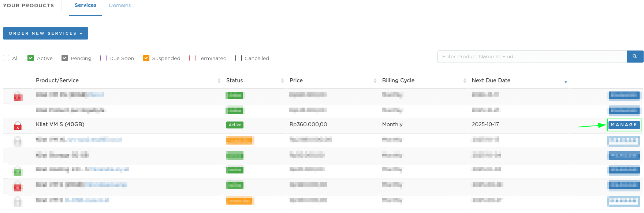This screenshot has height=213, width=644.
Task: Click red lock icon beside Kilat VM S
Action: coord(18,126)
